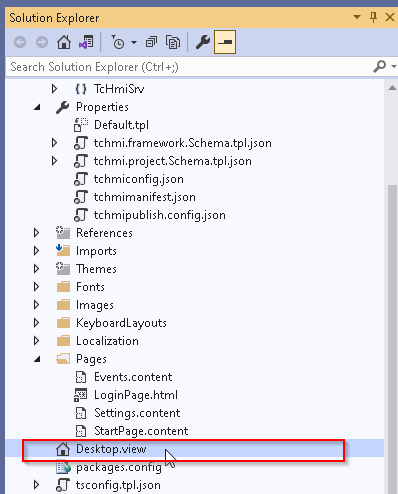Screen dimensions: 398x494
Task: Select tchmimanifest.json file
Action: pos(144,197)
